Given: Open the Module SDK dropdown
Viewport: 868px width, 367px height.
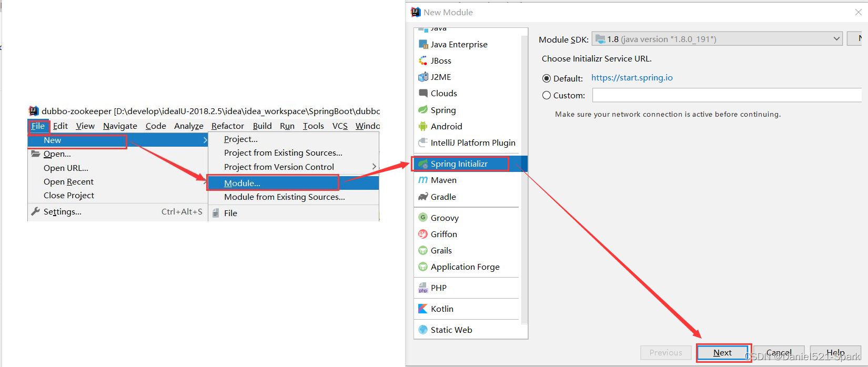Looking at the screenshot, I should pos(717,39).
